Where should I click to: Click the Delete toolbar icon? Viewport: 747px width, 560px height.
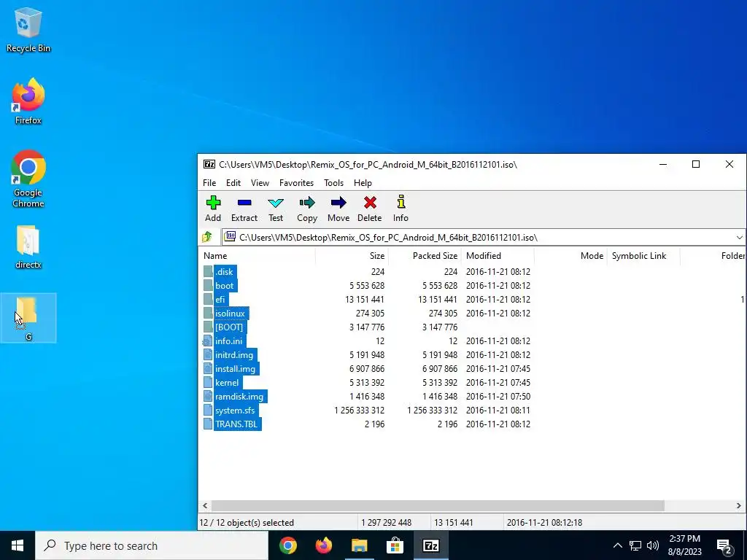click(370, 209)
